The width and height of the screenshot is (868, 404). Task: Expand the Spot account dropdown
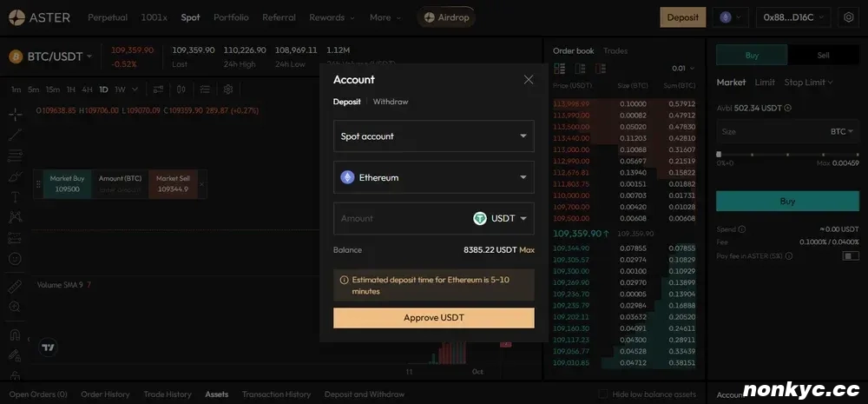coord(434,136)
